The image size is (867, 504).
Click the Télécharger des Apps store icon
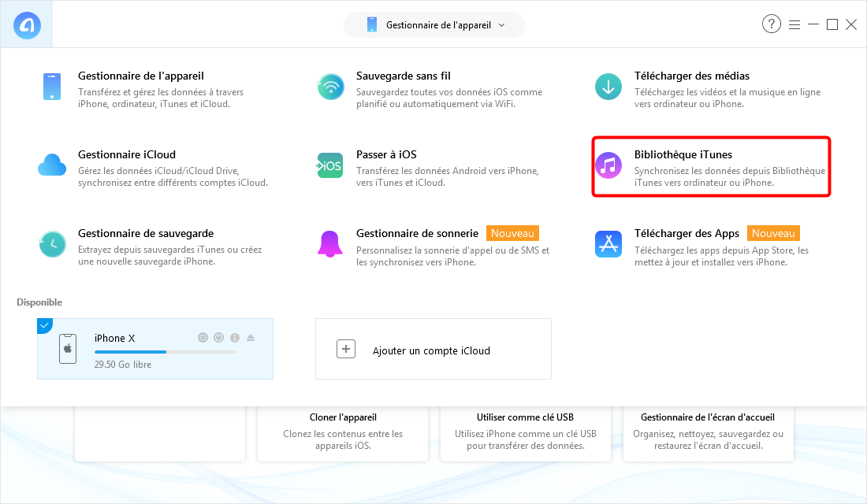click(608, 244)
